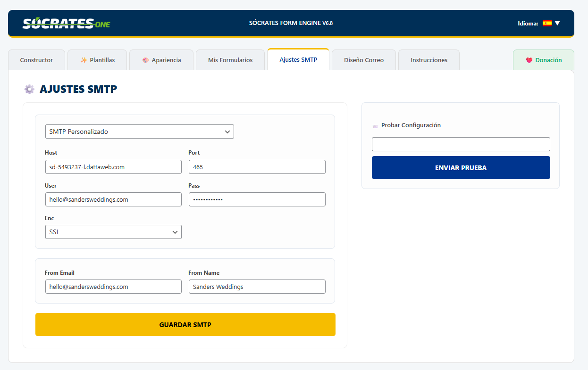
Task: Go to the Diseño Correo tab
Action: click(x=363, y=60)
